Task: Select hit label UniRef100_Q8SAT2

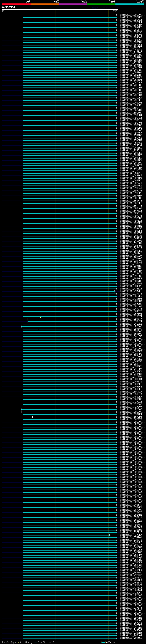Action: (x=131, y=165)
